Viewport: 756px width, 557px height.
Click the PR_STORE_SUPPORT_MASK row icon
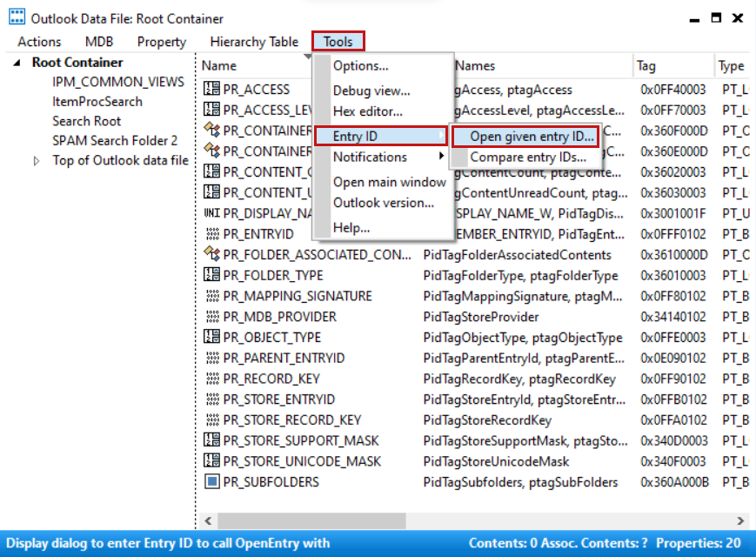coord(211,440)
